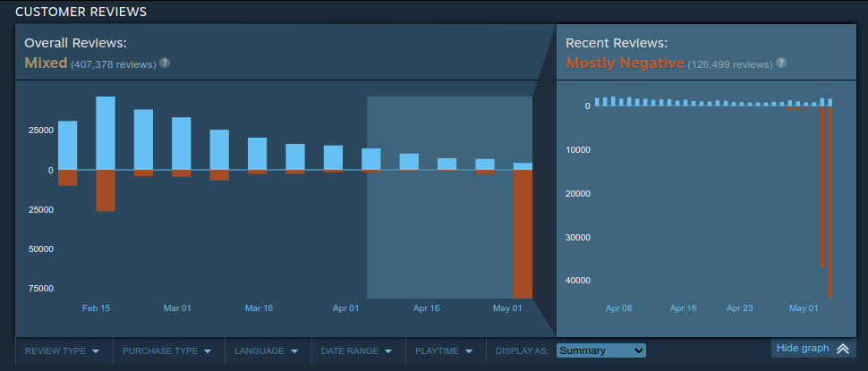Expand the Playtime filter
The width and height of the screenshot is (868, 371).
click(x=444, y=350)
